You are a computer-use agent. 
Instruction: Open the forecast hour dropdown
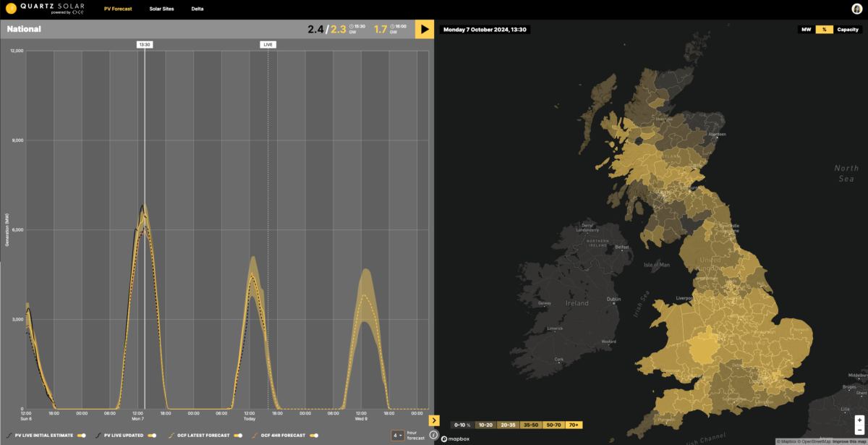click(x=398, y=436)
